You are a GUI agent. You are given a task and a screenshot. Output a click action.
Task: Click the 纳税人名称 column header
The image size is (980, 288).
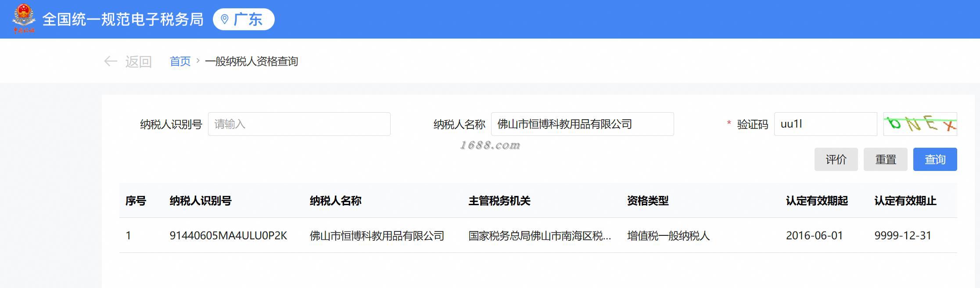point(336,201)
